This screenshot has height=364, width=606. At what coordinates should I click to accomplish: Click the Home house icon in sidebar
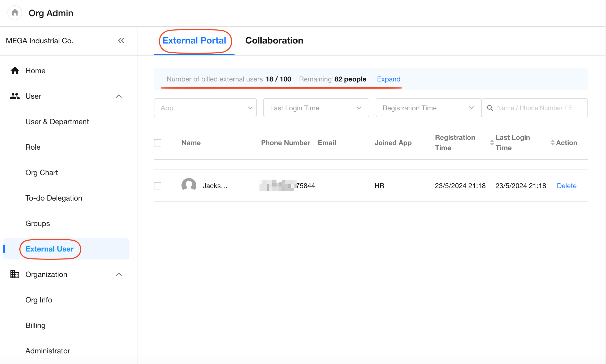(x=15, y=71)
